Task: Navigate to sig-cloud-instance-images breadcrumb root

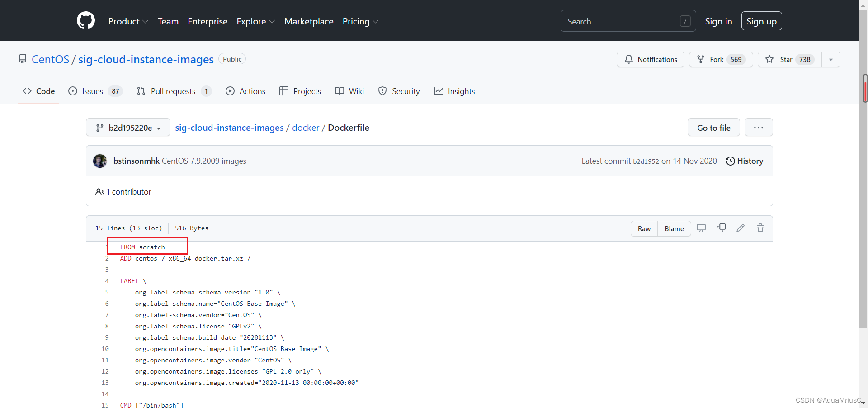Action: 229,128
